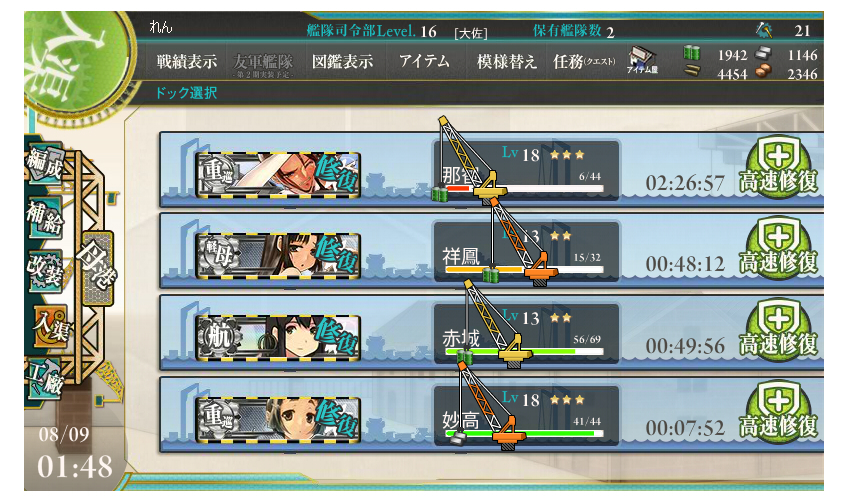This screenshot has height=498, width=846.
Task: Click 妙高 HP repair progress bar
Action: (524, 433)
